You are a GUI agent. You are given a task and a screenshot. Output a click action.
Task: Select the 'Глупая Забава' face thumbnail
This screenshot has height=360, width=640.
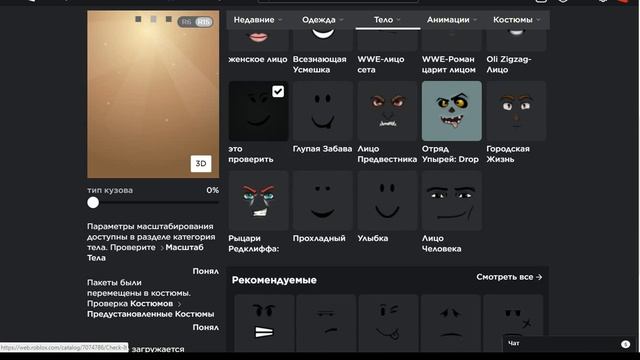tap(323, 111)
